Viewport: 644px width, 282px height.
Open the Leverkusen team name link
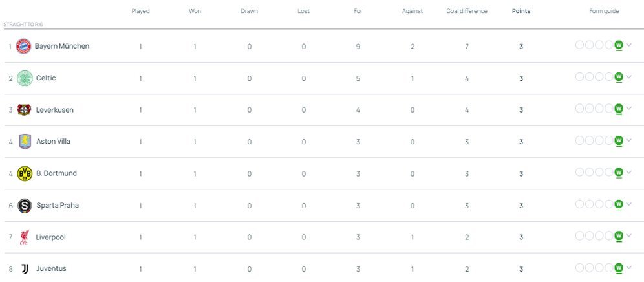pos(55,110)
